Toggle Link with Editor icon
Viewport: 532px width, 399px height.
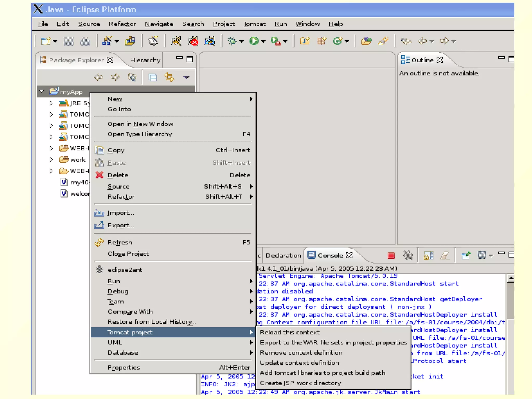[x=169, y=77]
